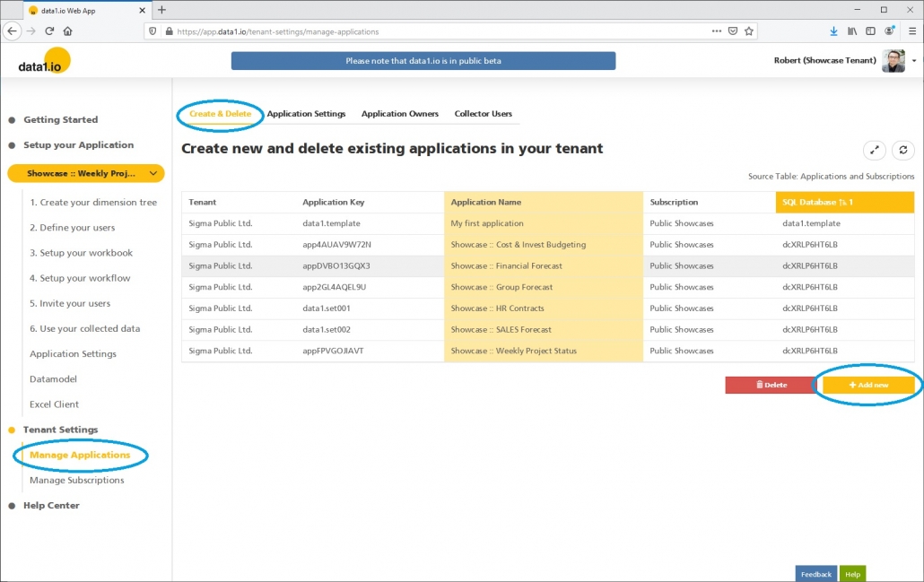Screen dimensions: 924x582
Task: Open Datamodel in the sidebar
Action: [x=53, y=379]
